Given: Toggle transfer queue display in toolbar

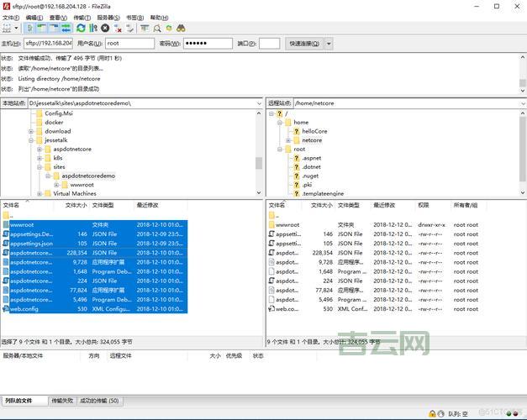Looking at the screenshot, I should point(66,28).
